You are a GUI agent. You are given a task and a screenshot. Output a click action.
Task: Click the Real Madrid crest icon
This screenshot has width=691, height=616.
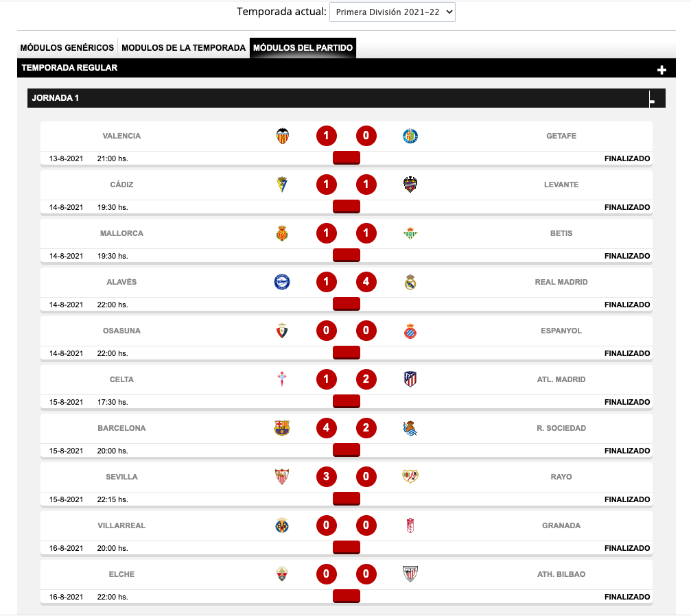tap(410, 282)
